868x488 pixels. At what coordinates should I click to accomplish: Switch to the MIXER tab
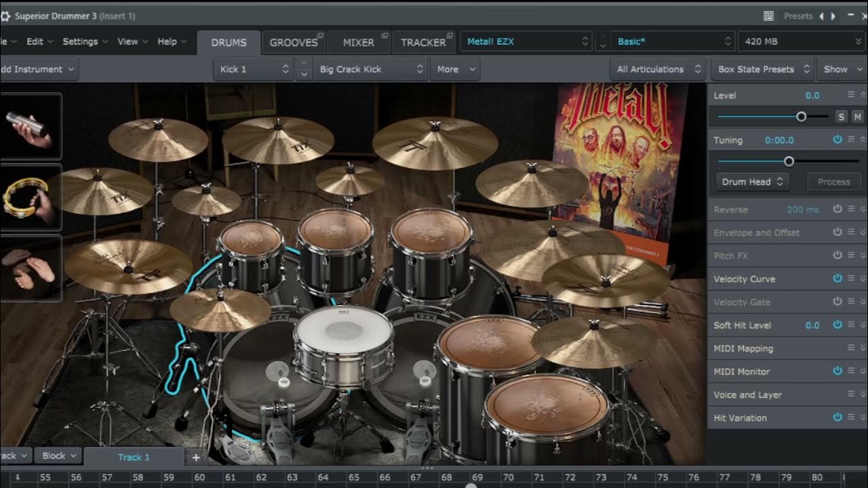click(358, 42)
